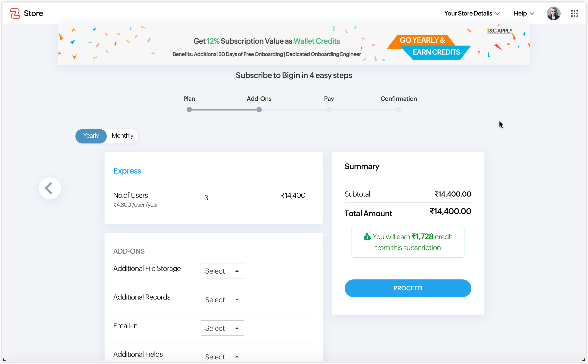
Task: Click the user profile avatar
Action: 553,13
